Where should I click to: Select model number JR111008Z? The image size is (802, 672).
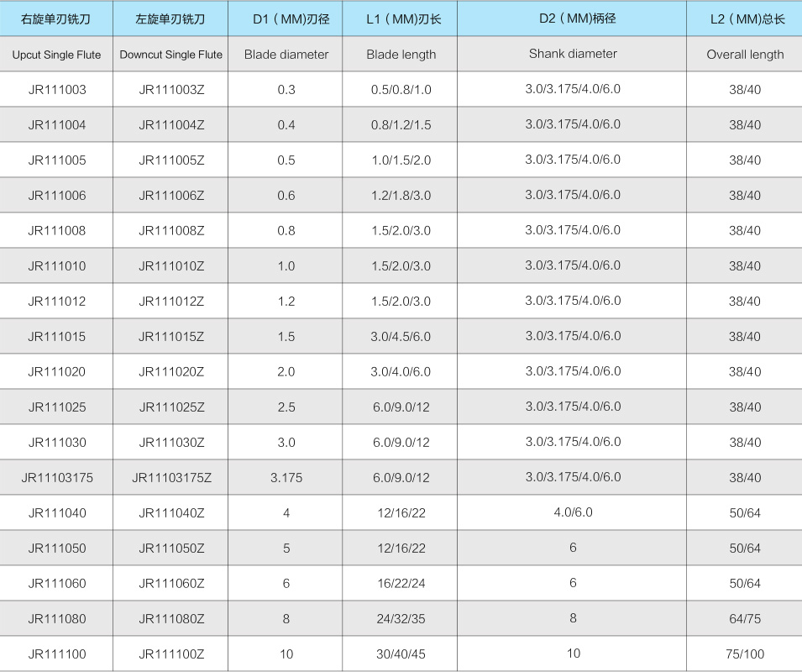coord(170,230)
